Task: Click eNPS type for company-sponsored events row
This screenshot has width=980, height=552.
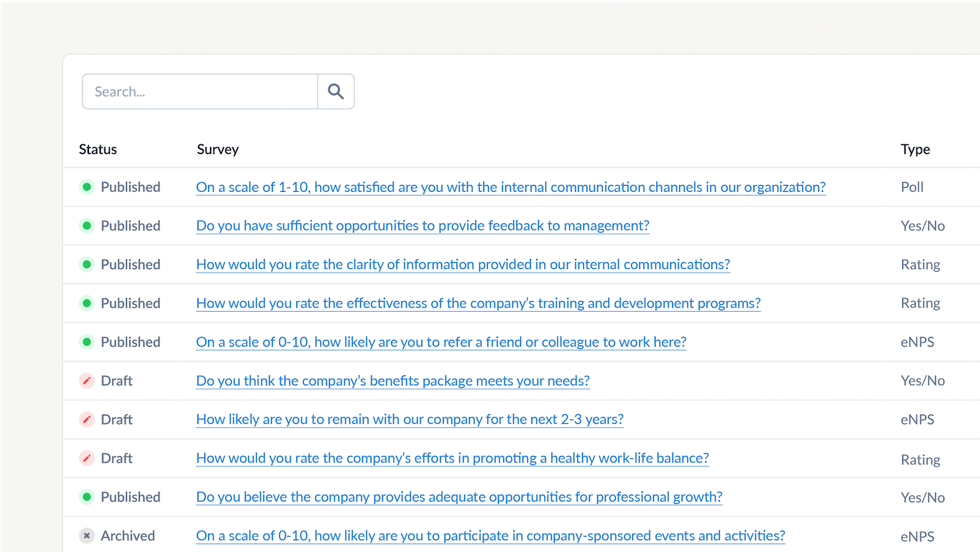Action: pyautogui.click(x=918, y=537)
